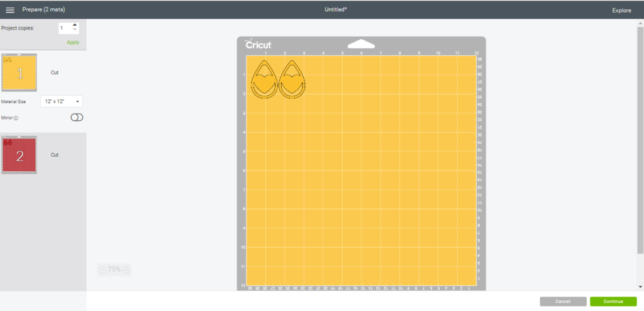Viewport: 644px width, 311px height.
Task: Toggle the Mirror switch on
Action: point(77,118)
